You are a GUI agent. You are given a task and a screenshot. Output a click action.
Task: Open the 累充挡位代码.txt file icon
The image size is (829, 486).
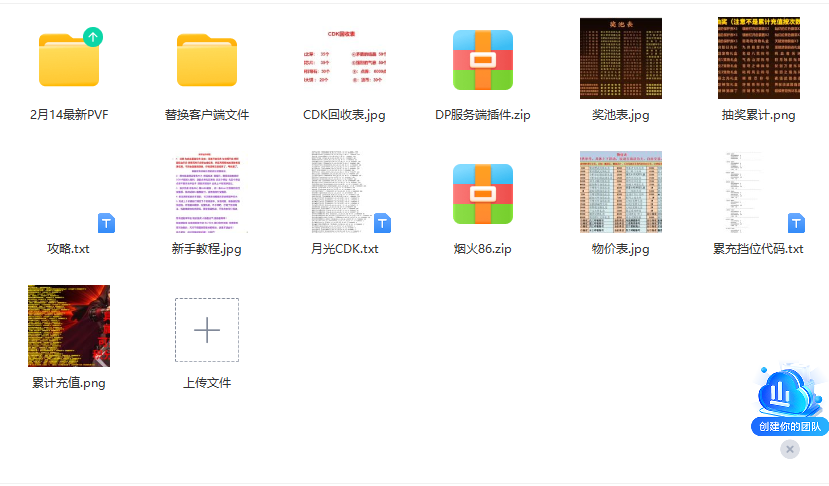(x=758, y=192)
